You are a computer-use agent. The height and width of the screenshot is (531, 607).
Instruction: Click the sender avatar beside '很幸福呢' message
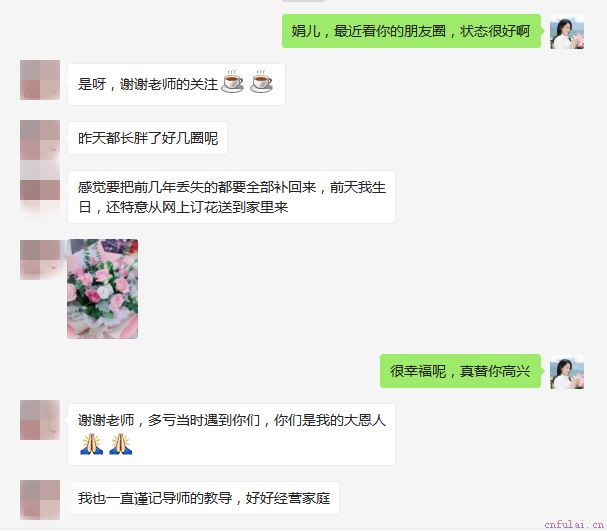coord(567,372)
